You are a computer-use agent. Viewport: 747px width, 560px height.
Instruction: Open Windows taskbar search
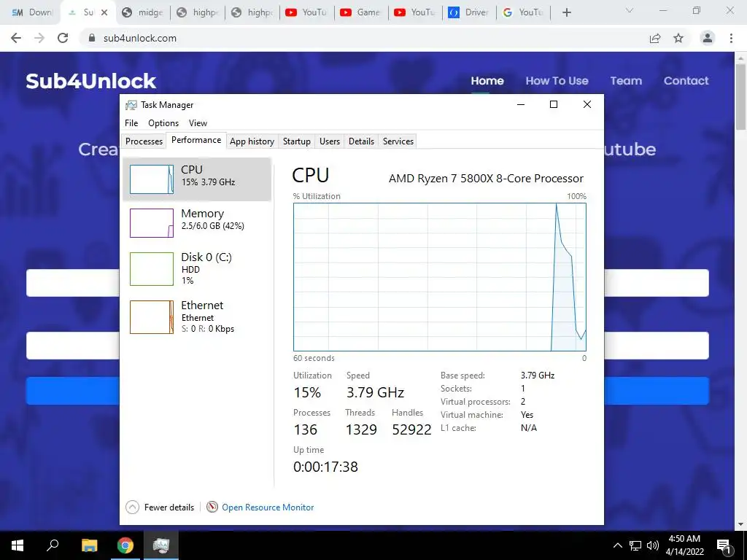click(x=53, y=545)
